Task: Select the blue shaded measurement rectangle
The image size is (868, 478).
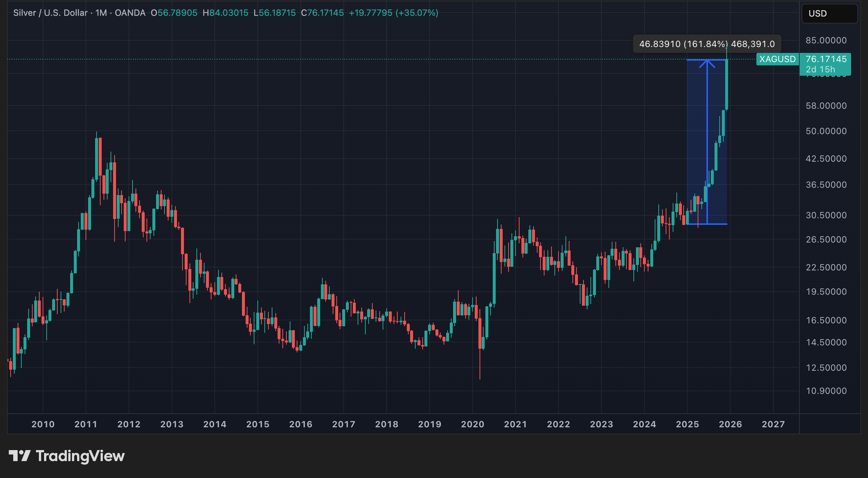Action: (x=697, y=147)
